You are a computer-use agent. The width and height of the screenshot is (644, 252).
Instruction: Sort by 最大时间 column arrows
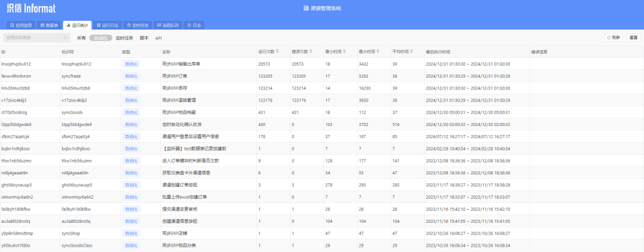point(378,52)
